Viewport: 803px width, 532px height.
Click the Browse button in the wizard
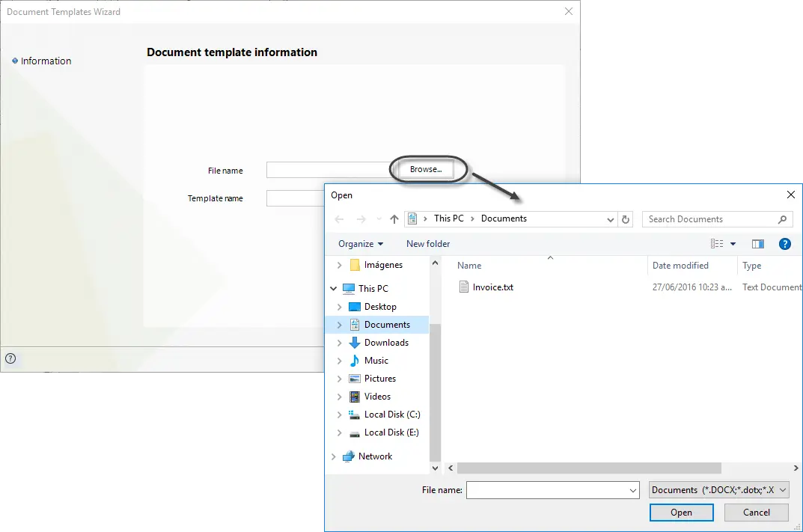click(426, 170)
